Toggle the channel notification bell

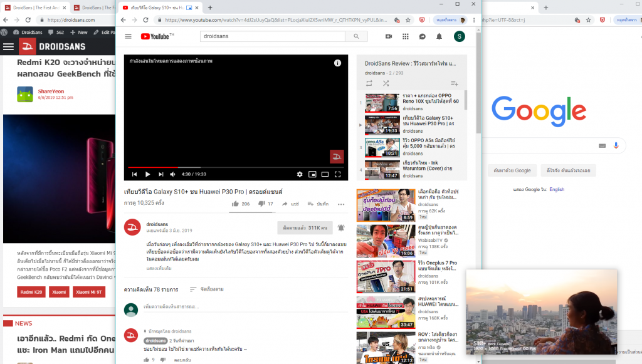[341, 228]
